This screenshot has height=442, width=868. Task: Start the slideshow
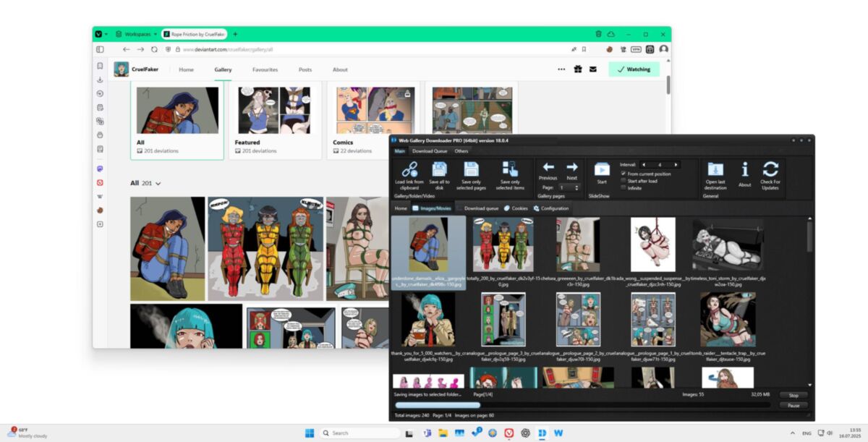602,169
